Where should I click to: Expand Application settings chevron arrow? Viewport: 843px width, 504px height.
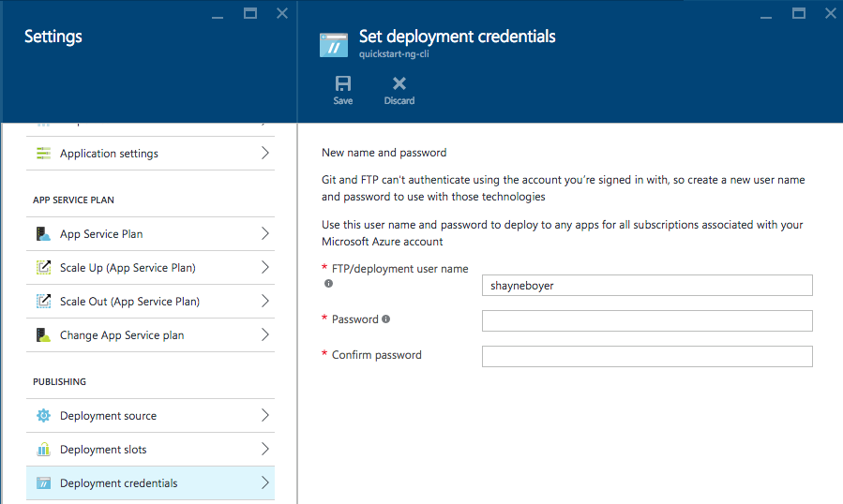(265, 153)
